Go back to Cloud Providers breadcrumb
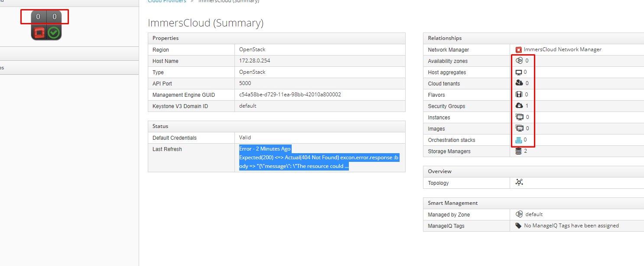 click(167, 1)
